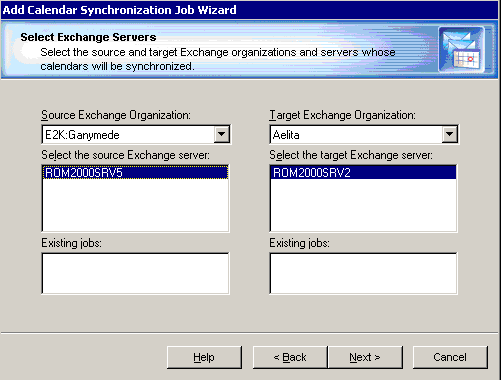
Task: Click the source Existing jobs list box
Action: 135,273
